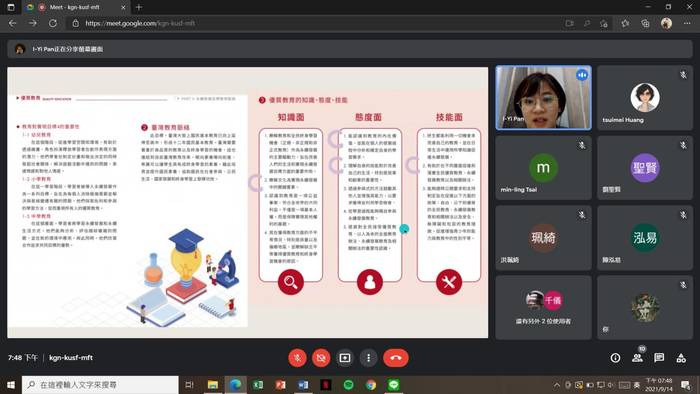Open Meet more options menu
The height and width of the screenshot is (394, 700).
coord(368,358)
